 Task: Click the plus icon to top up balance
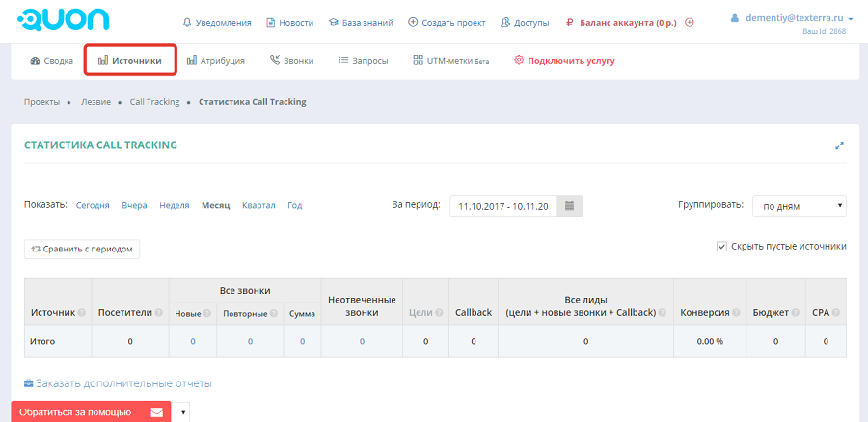[690, 23]
